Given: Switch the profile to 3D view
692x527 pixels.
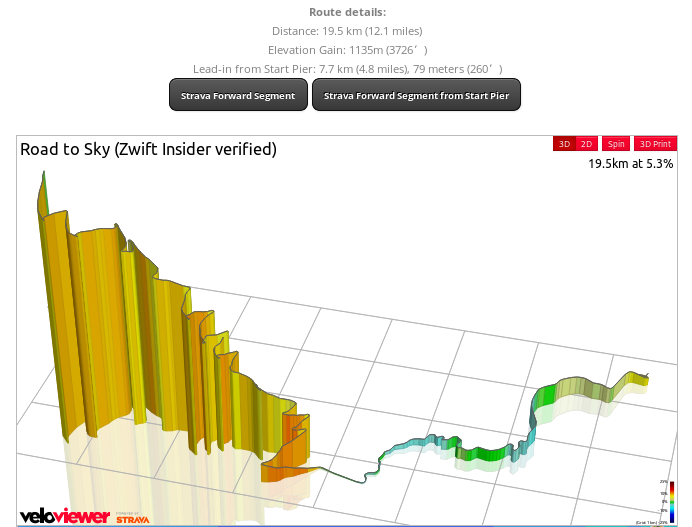Looking at the screenshot, I should [x=564, y=144].
